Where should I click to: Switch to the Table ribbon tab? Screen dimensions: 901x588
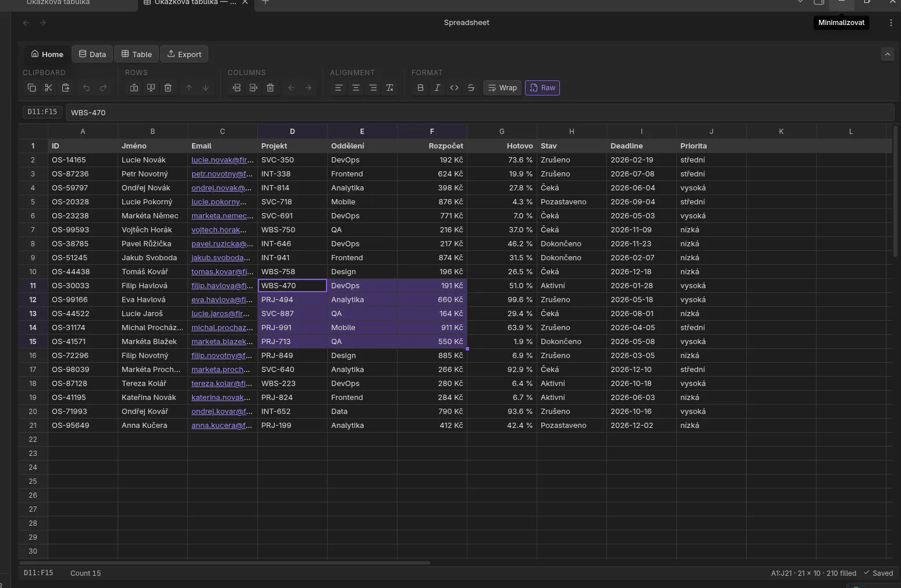coord(136,54)
